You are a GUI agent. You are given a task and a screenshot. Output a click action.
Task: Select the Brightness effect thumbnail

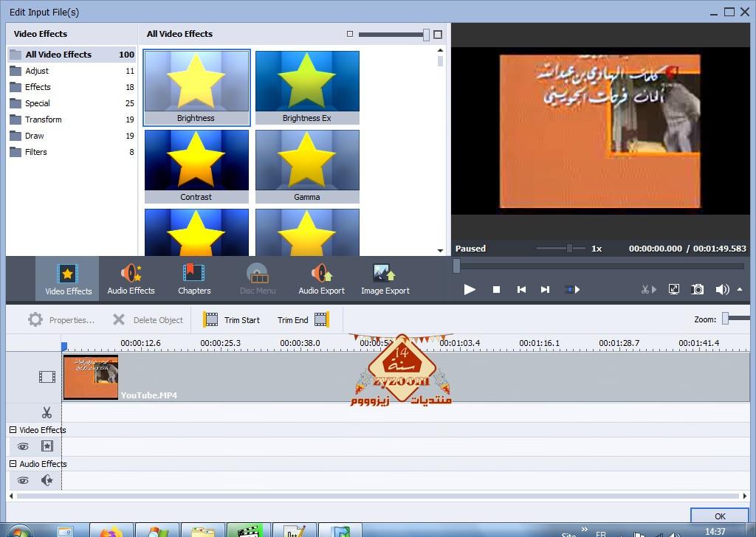tap(196, 88)
